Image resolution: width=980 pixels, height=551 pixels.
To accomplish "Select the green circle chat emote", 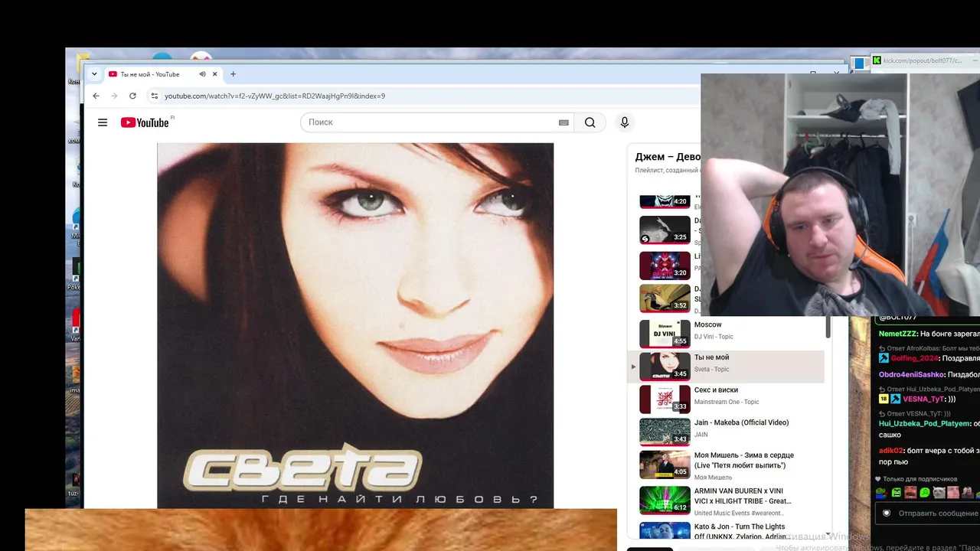I will (x=925, y=492).
